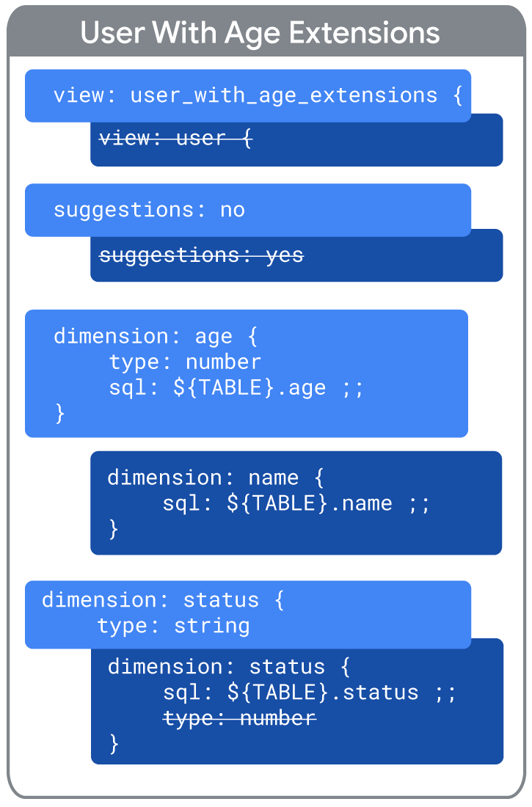
Task: Select the dimension: name line
Action: [x=216, y=478]
